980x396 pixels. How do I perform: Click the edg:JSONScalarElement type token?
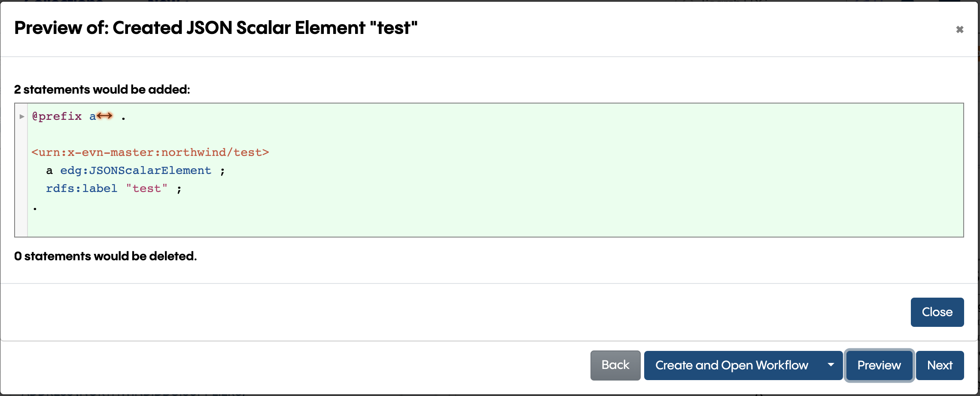coord(135,171)
